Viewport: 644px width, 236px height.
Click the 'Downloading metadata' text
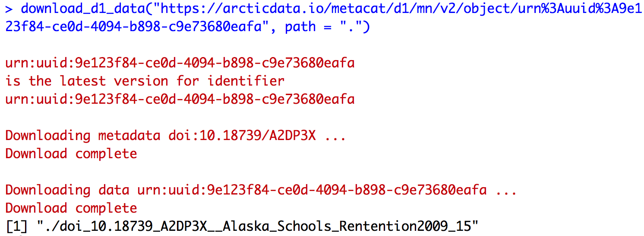83,136
